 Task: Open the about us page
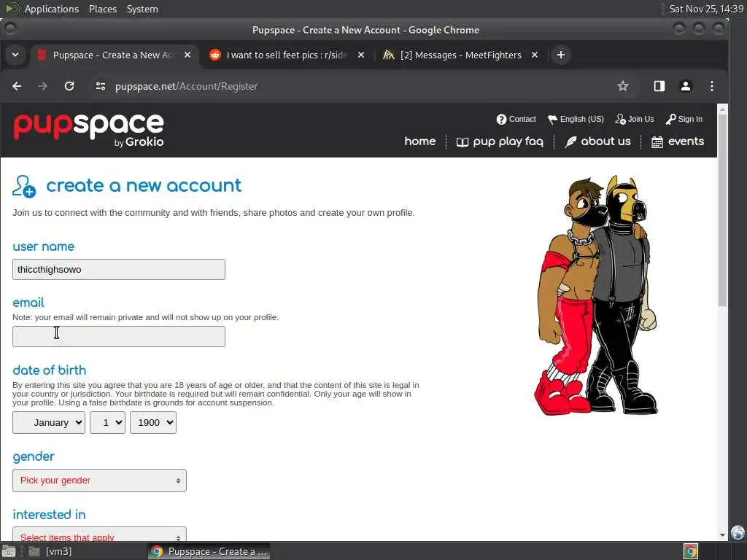tap(597, 141)
